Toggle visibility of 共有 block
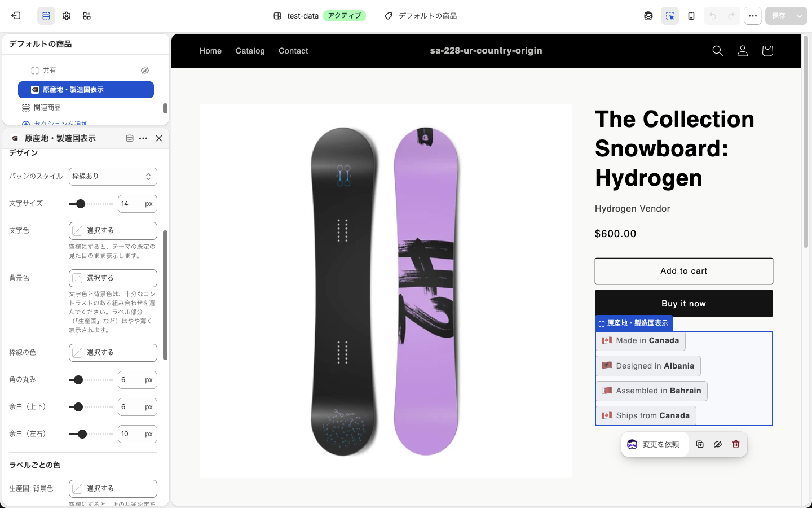 pyautogui.click(x=145, y=71)
